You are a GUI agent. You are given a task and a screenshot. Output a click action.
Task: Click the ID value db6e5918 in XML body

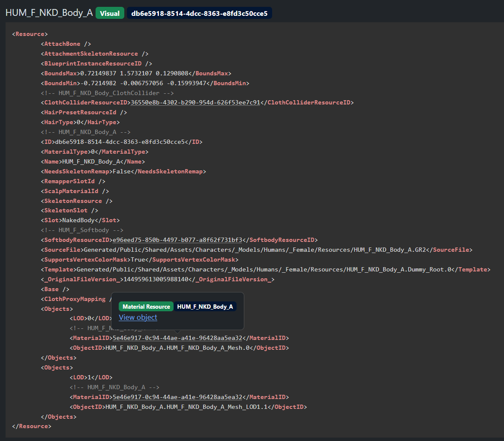(x=120, y=142)
